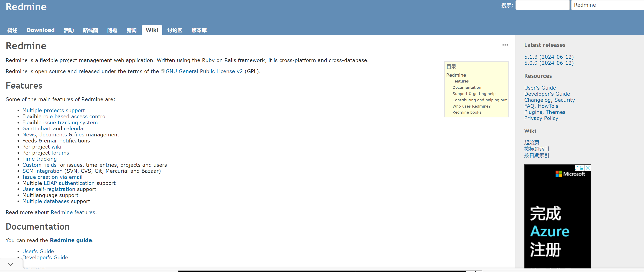This screenshot has height=272, width=644.
Task: Open the Themes sidebar link
Action: click(x=555, y=112)
